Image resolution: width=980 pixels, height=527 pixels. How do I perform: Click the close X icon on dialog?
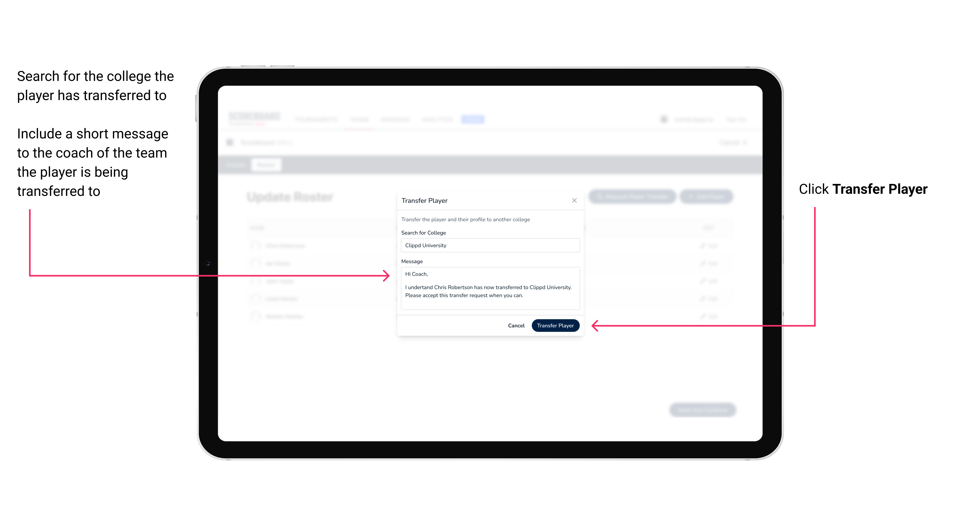click(x=574, y=200)
